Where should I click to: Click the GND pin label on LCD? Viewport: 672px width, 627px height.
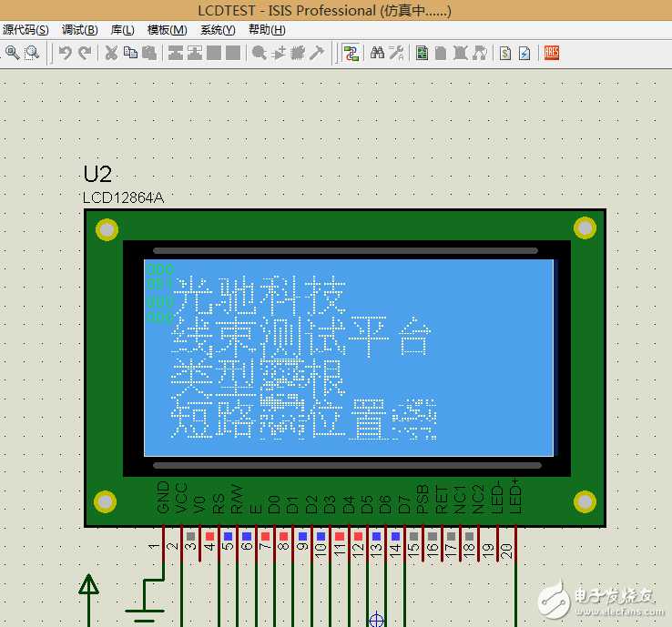click(163, 497)
